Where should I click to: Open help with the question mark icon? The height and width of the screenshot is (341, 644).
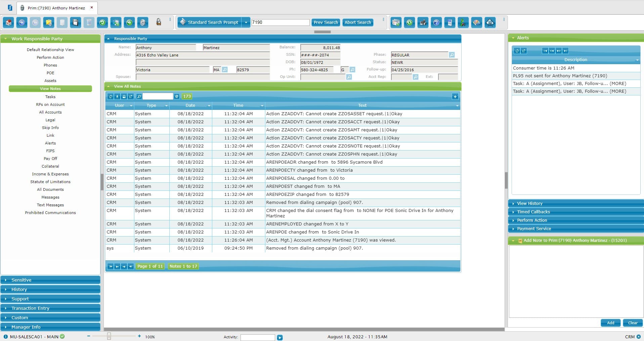click(436, 23)
